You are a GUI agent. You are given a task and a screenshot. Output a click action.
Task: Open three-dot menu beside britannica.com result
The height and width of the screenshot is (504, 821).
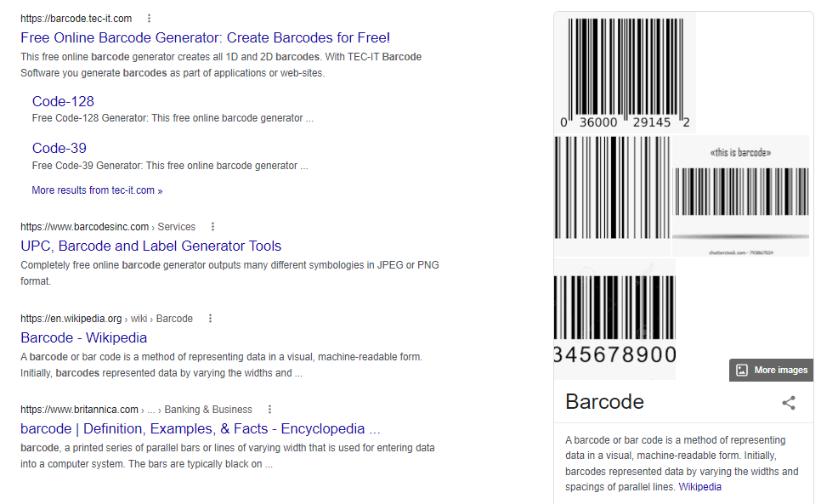click(269, 410)
